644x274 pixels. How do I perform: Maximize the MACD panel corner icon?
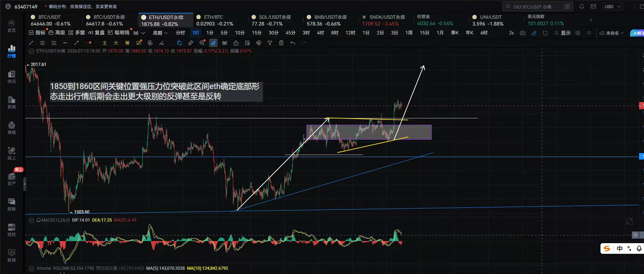pyautogui.click(x=629, y=222)
